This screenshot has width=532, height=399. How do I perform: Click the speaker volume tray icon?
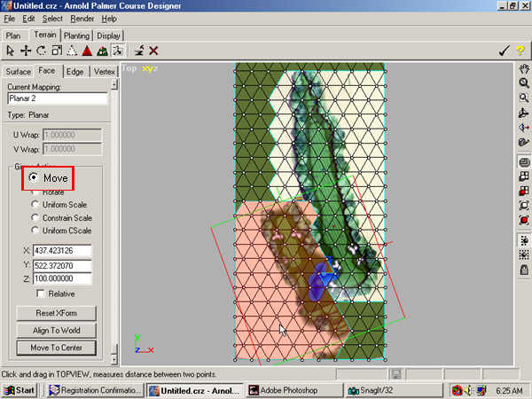(x=469, y=390)
